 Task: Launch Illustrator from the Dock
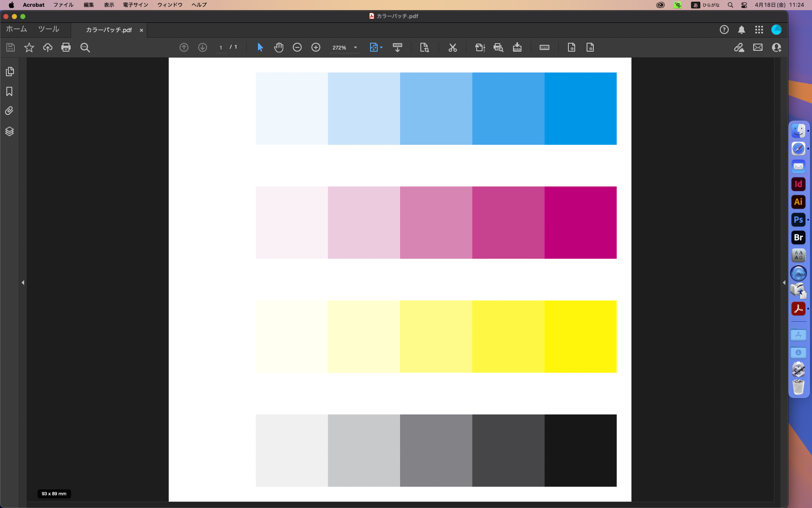pyautogui.click(x=798, y=202)
